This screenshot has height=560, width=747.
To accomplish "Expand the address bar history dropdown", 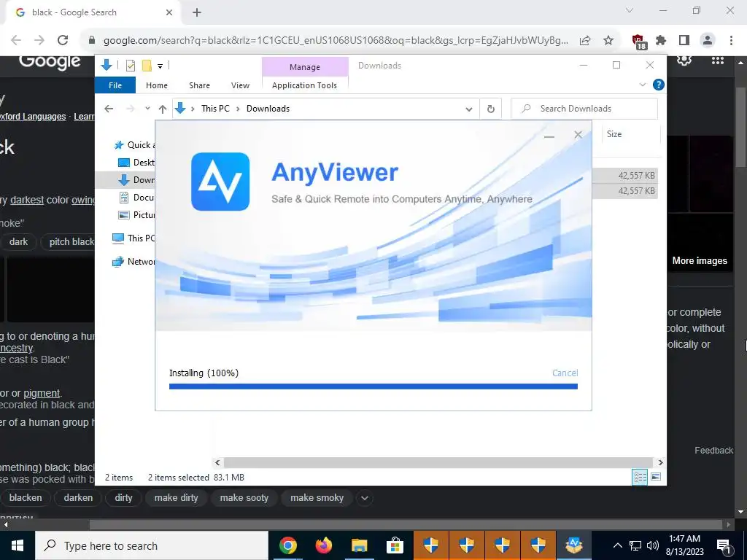I will pos(469,109).
